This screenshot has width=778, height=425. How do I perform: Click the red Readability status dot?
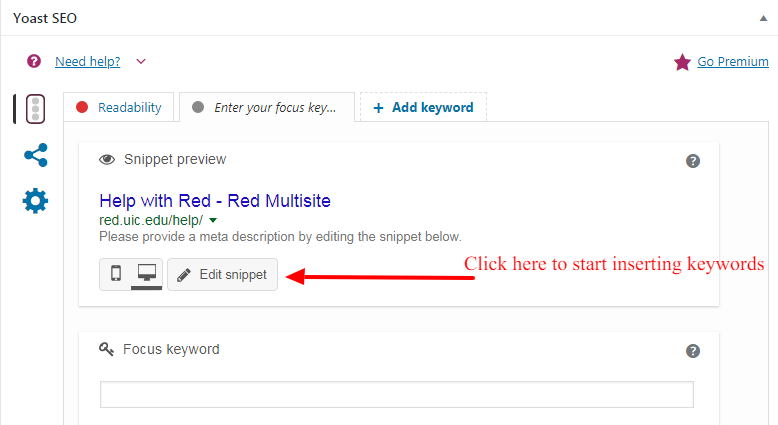(x=82, y=107)
